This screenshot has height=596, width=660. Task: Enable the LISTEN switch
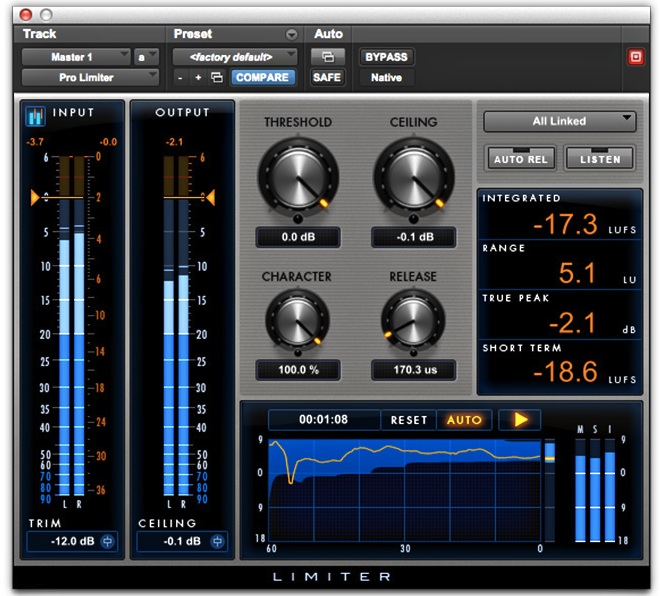(x=599, y=157)
